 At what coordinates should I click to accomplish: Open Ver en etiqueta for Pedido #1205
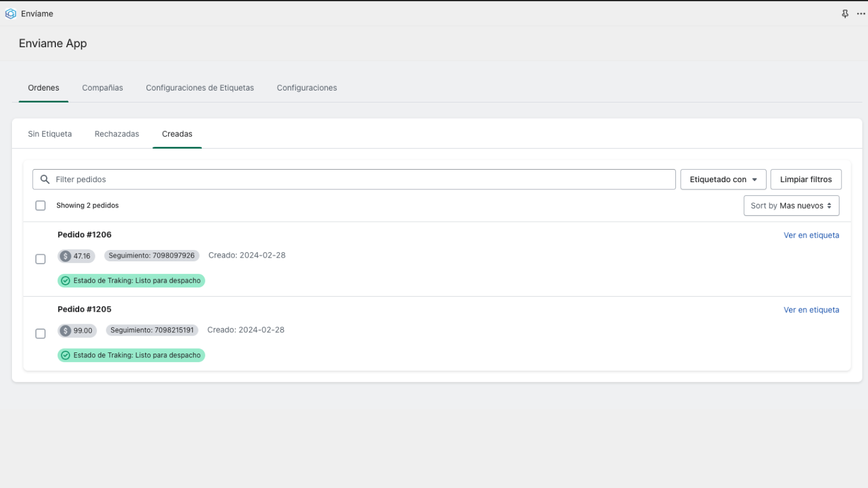click(x=811, y=310)
